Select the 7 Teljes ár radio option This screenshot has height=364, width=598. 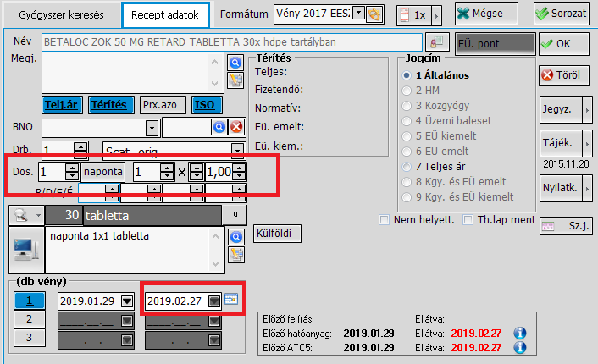click(x=409, y=166)
